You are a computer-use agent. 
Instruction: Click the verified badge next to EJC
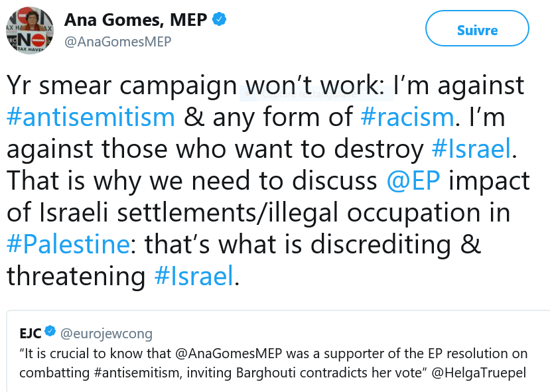[49, 332]
